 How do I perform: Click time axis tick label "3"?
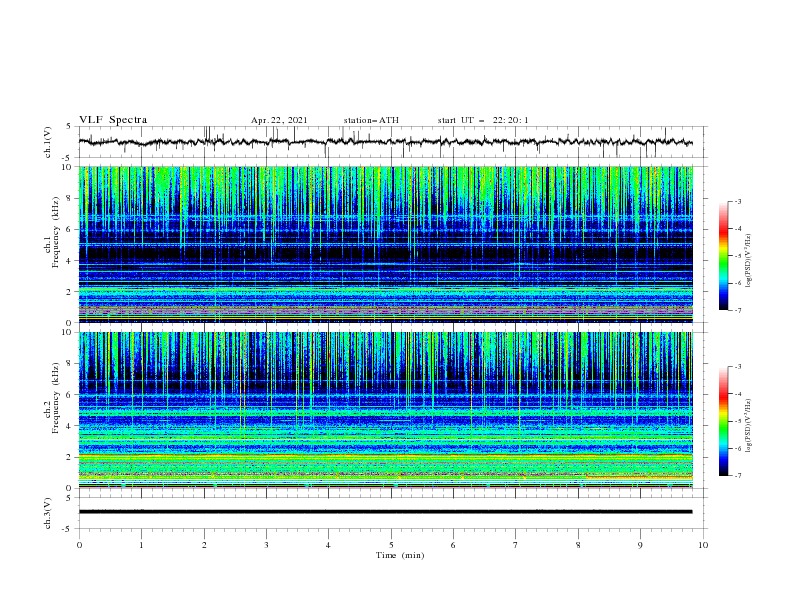pos(267,545)
